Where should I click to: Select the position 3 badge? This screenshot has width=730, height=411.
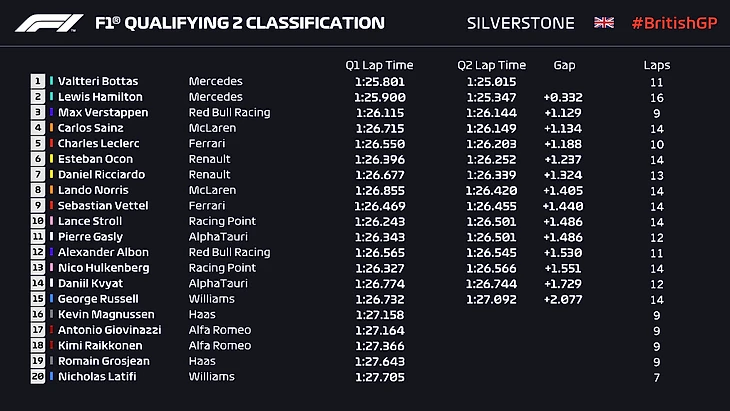[x=38, y=112]
